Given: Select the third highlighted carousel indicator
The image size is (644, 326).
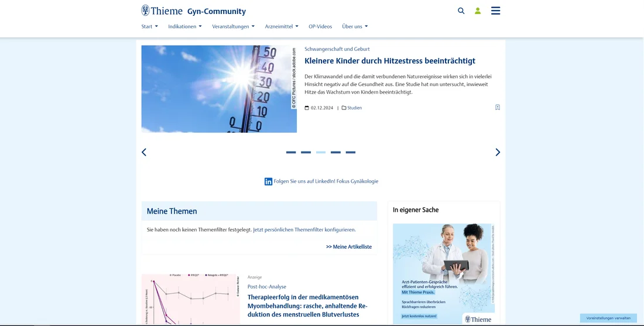Looking at the screenshot, I should tap(321, 152).
